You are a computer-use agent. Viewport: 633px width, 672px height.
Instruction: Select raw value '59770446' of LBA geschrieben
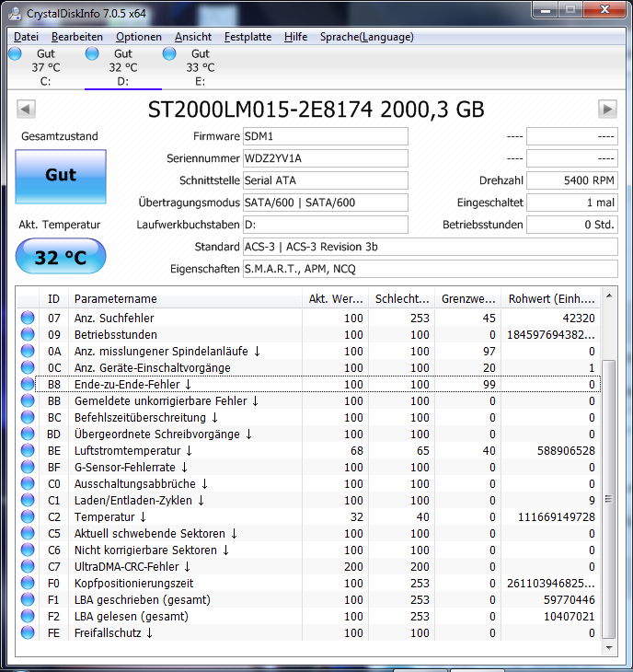[x=570, y=599]
